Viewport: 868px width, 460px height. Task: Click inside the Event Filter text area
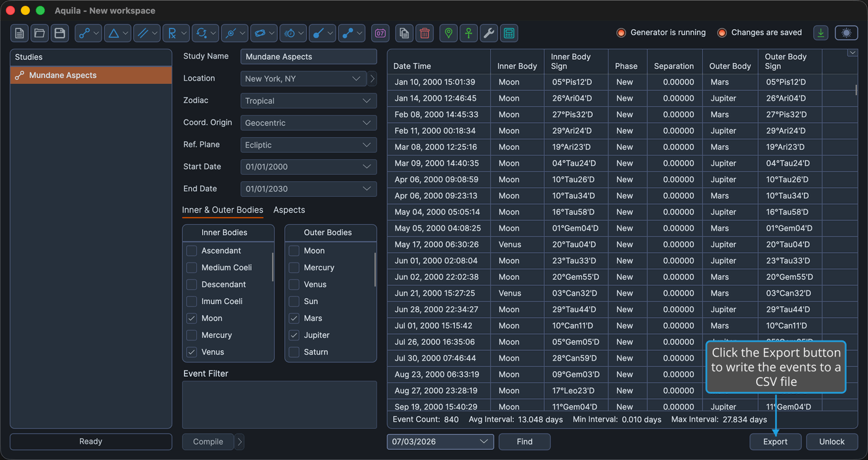[280, 405]
